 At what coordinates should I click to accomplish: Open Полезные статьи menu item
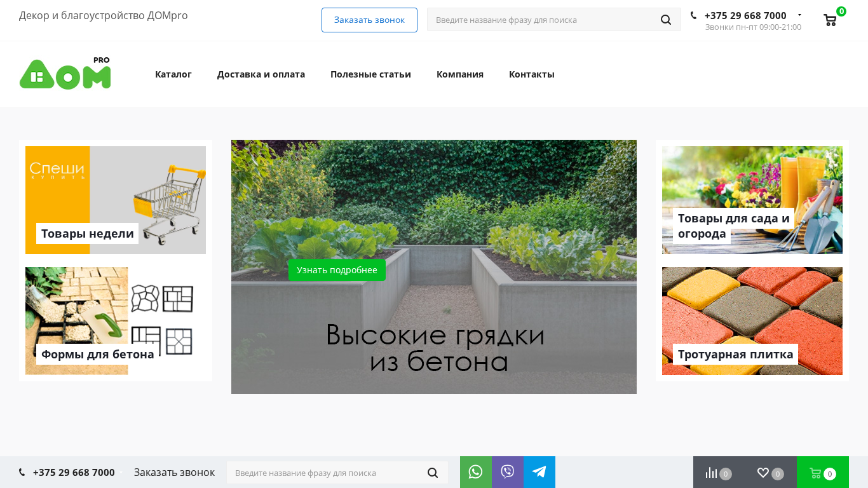pyautogui.click(x=370, y=74)
